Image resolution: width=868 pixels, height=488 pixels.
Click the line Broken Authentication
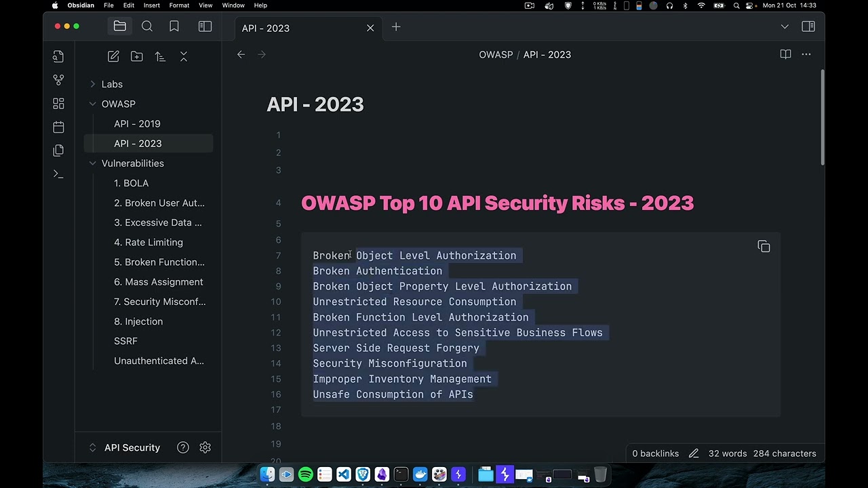tap(377, 271)
